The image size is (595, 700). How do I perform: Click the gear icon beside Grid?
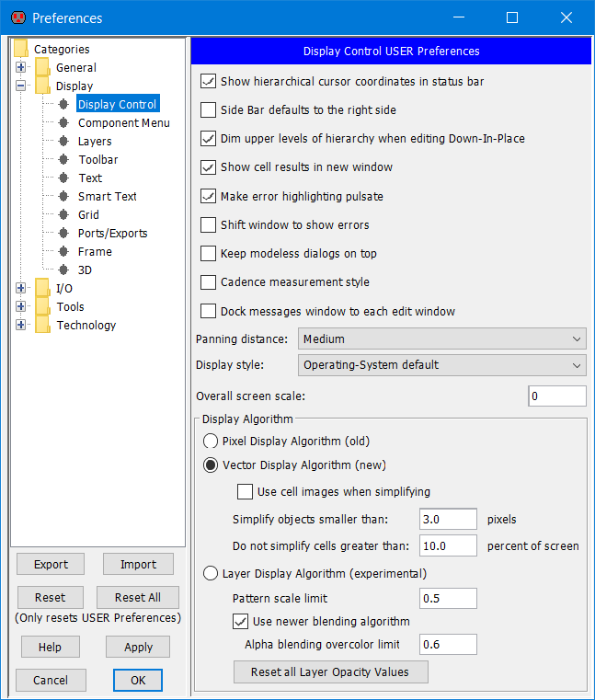click(63, 214)
